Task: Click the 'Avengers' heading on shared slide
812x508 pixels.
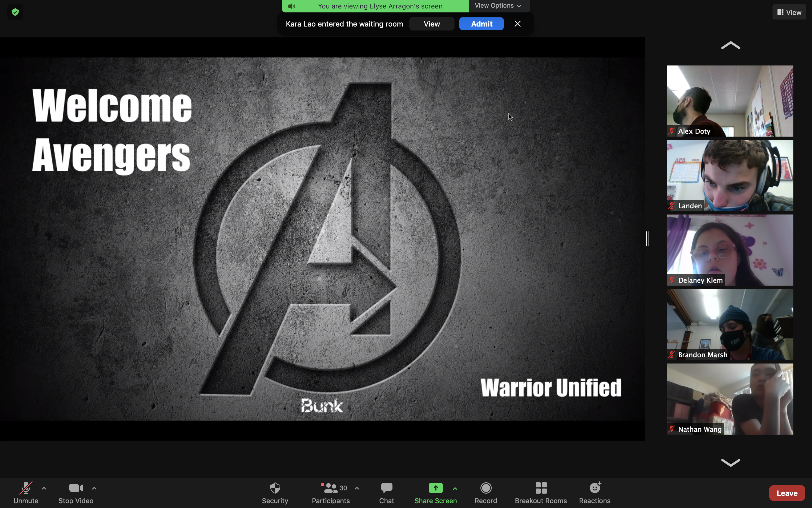Action: (111, 157)
